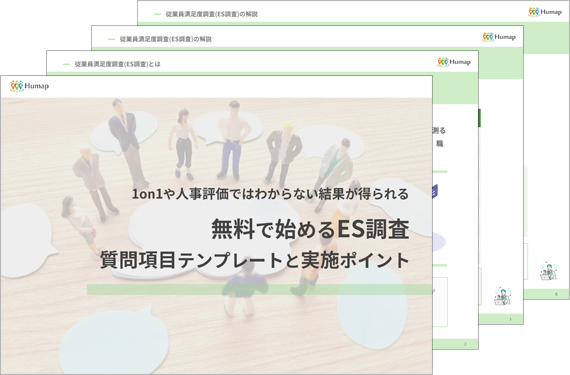This screenshot has width=570, height=375.
Task: Click the green underline bar below the title
Action: coord(259,289)
